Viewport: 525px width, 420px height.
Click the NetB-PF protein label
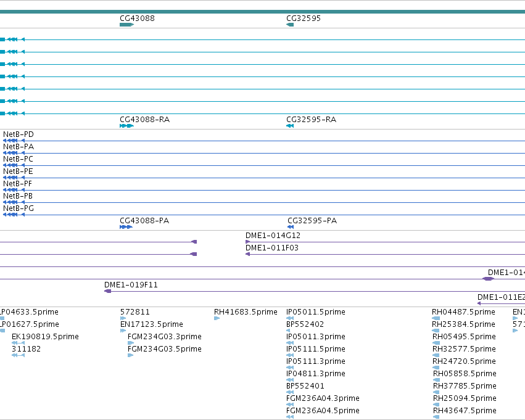[18, 184]
